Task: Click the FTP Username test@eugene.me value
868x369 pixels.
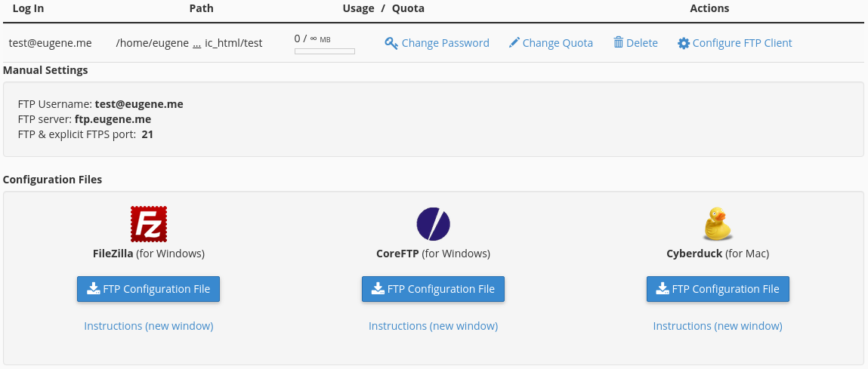Action: pyautogui.click(x=139, y=104)
